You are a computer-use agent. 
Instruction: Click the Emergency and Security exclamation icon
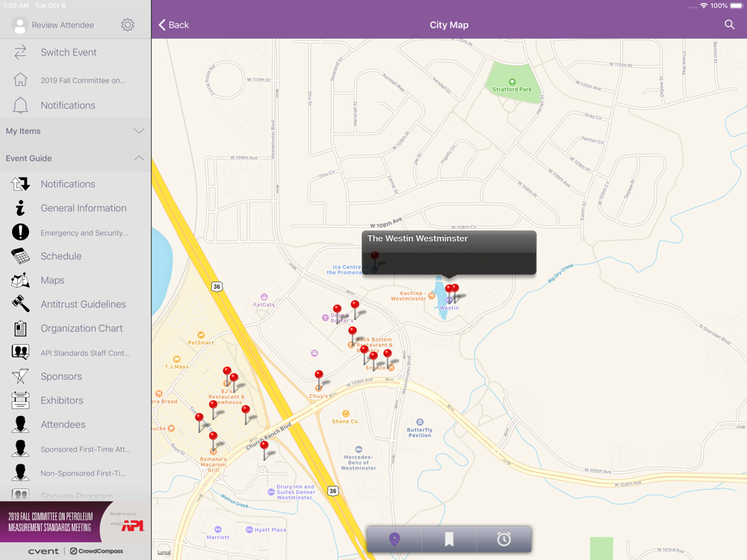point(20,232)
